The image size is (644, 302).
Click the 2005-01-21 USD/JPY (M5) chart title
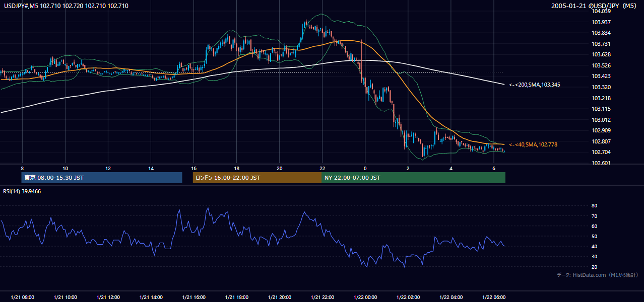(x=595, y=6)
